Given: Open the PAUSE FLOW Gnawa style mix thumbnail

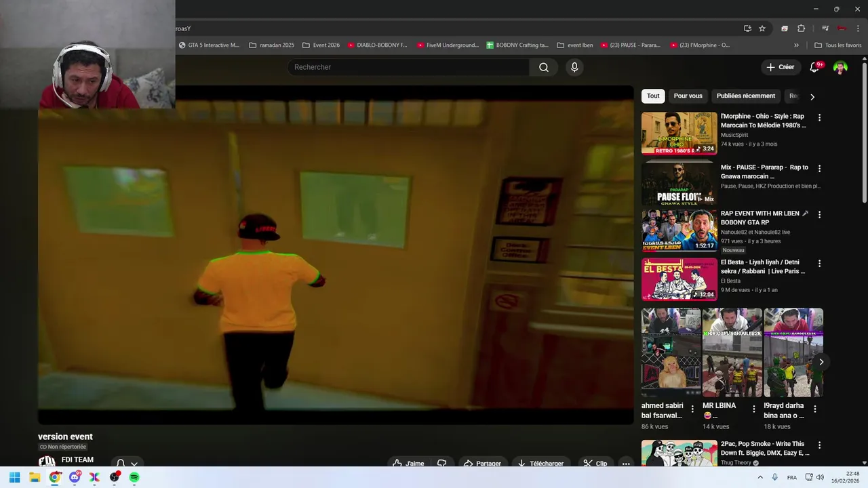Looking at the screenshot, I should 679,183.
